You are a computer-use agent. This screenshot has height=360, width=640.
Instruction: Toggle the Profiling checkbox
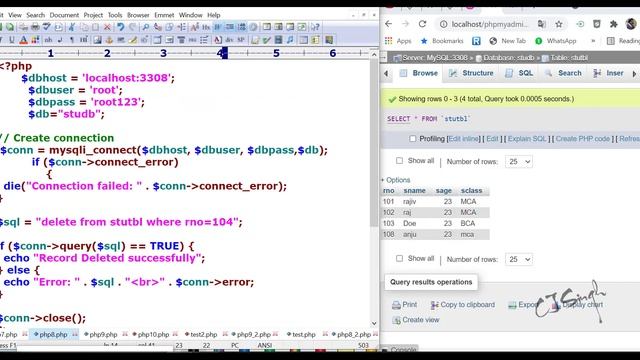[x=413, y=139]
